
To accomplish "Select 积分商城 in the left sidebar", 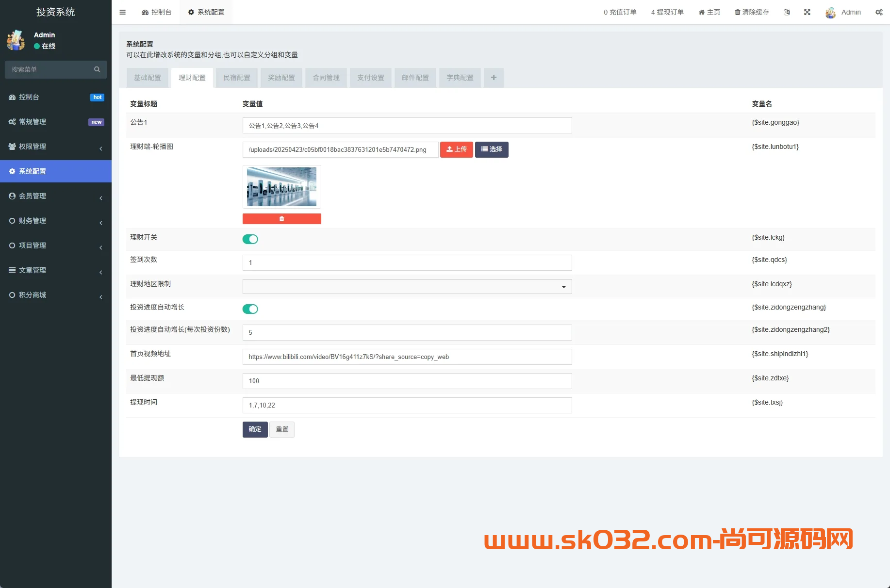I will [32, 295].
